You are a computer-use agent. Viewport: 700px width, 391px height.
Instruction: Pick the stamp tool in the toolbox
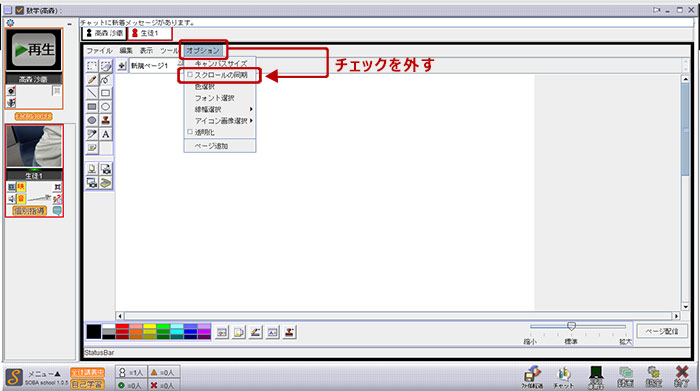[x=106, y=120]
